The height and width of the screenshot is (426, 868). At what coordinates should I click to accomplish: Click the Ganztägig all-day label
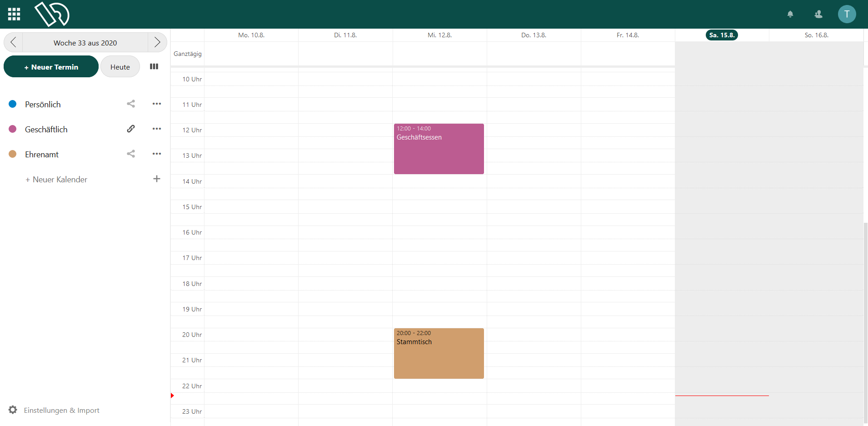point(187,54)
